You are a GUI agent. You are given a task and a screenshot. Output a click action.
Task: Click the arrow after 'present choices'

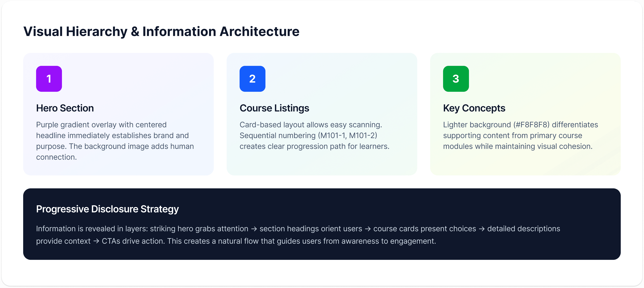click(481, 229)
